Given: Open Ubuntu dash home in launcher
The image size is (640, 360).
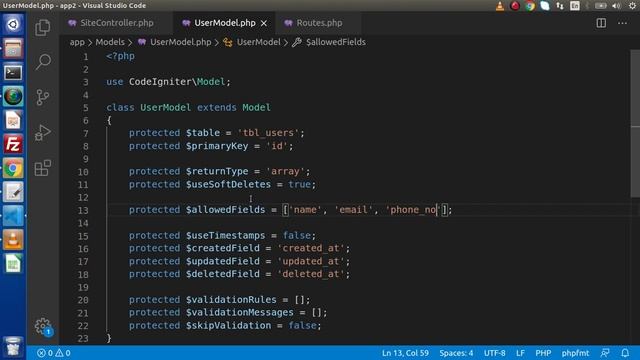Looking at the screenshot, I should pos(13,24).
